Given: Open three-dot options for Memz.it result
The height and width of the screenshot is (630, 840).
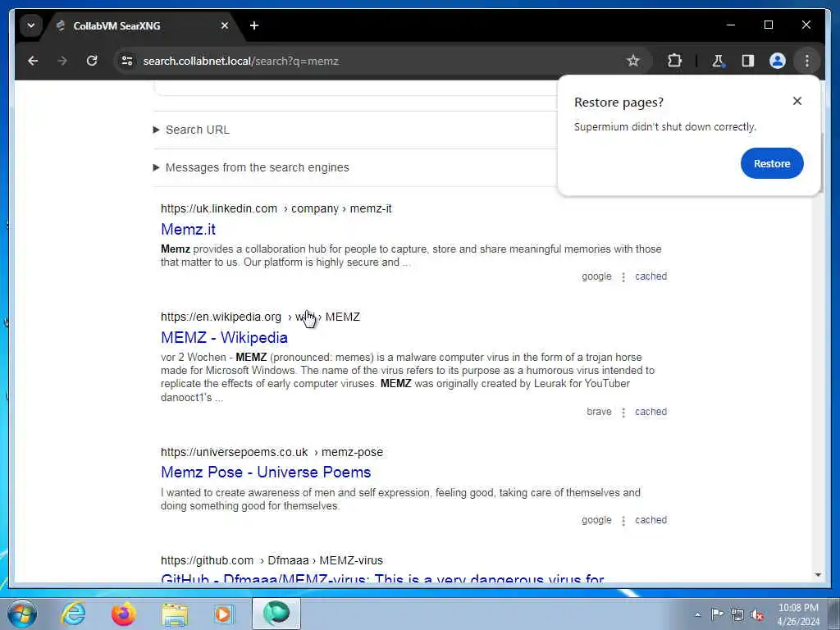Looking at the screenshot, I should tap(623, 277).
